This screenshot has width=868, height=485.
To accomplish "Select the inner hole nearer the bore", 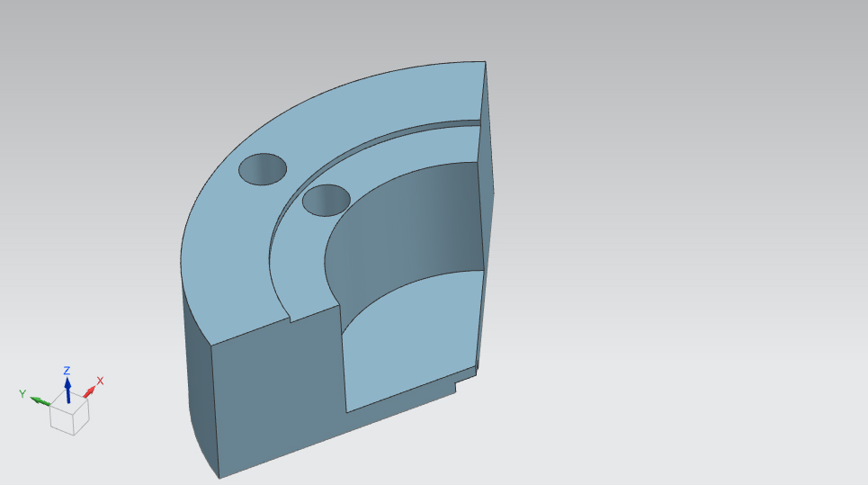I will (x=326, y=201).
